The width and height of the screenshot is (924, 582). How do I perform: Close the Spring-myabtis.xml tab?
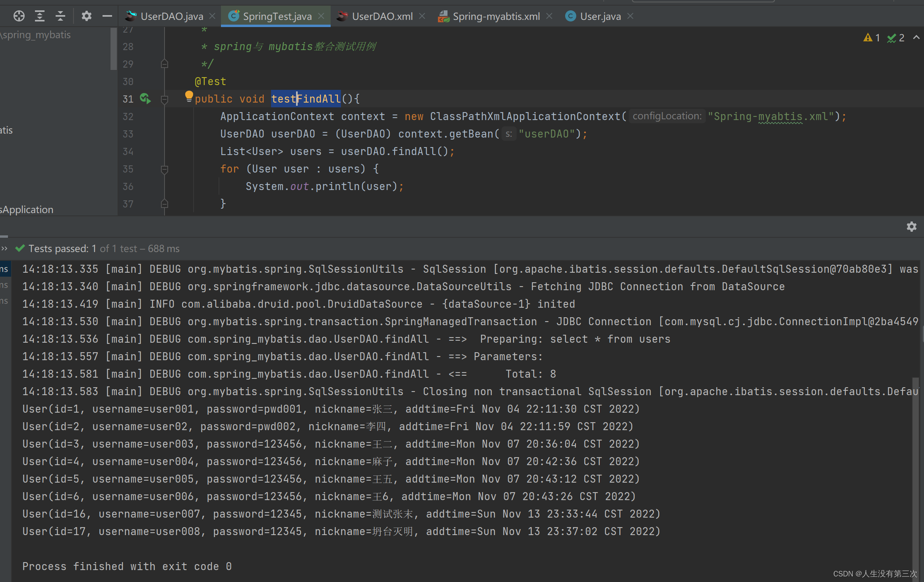tap(549, 16)
